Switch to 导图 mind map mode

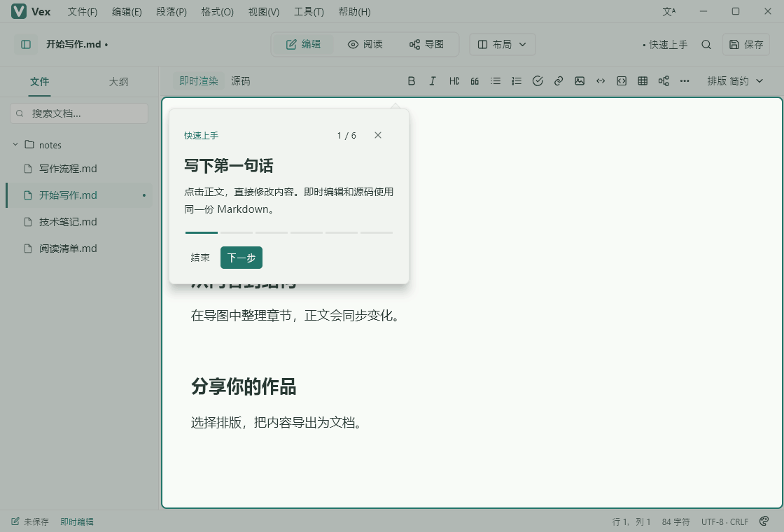426,45
